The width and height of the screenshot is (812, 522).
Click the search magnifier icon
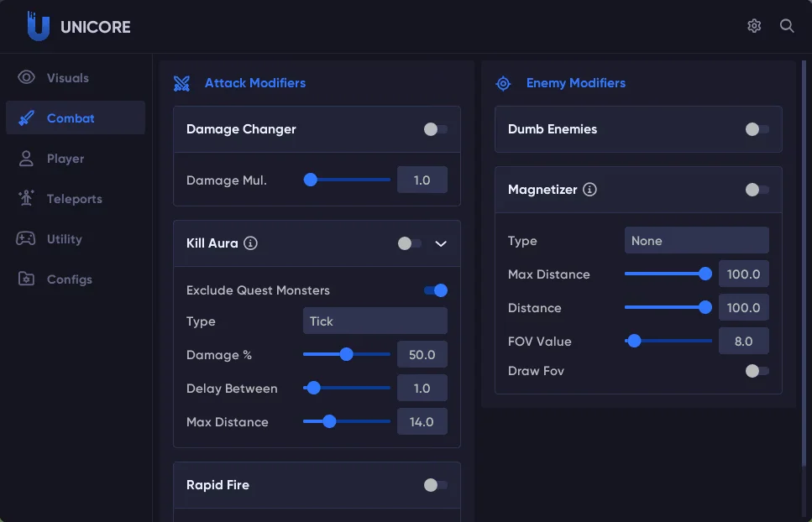click(x=787, y=26)
